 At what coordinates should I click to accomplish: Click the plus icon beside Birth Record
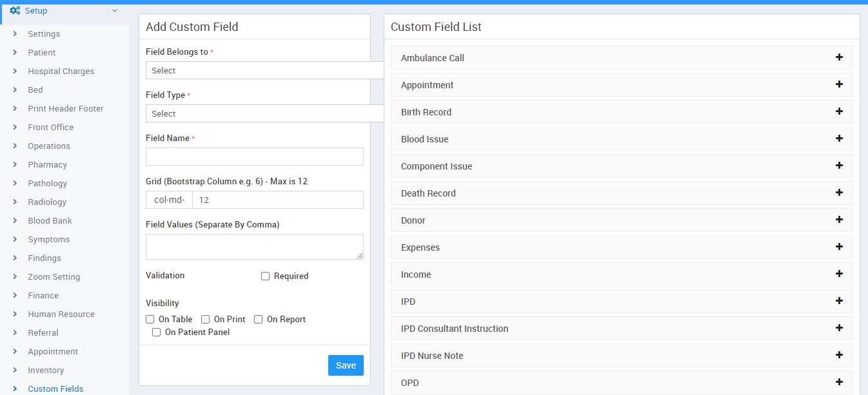pos(839,111)
